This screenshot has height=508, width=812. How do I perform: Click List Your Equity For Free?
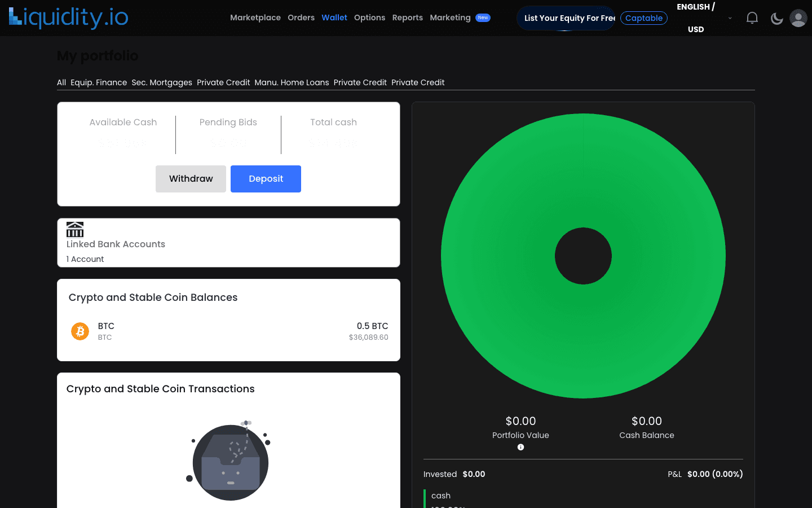point(566,17)
